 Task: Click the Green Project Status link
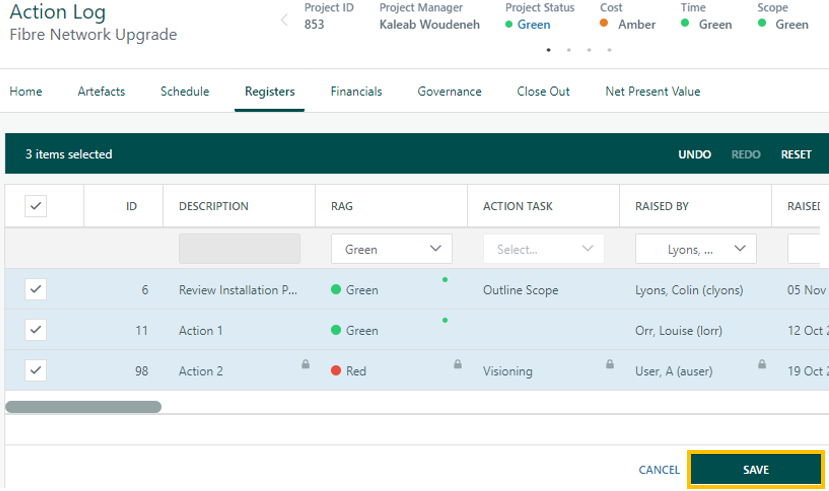click(x=534, y=24)
